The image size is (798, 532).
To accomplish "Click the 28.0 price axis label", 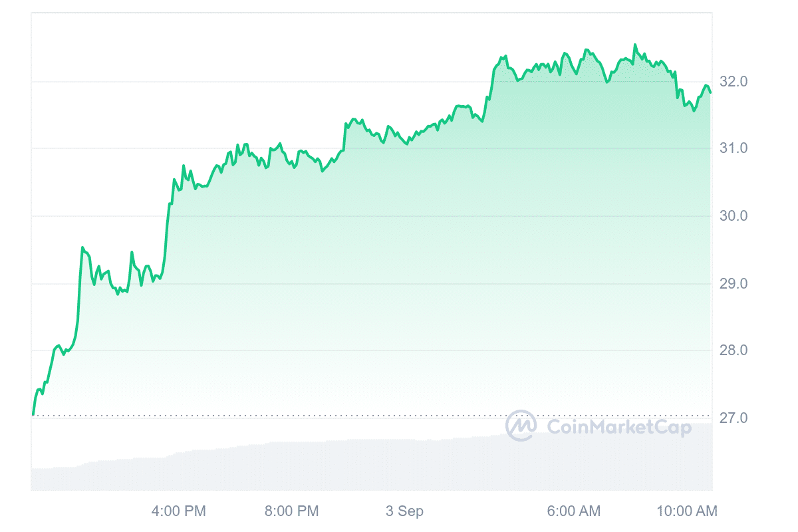I will coord(733,350).
